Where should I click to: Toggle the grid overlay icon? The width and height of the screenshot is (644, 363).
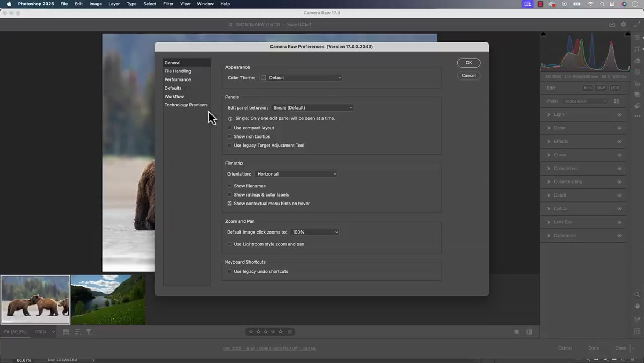tap(638, 331)
